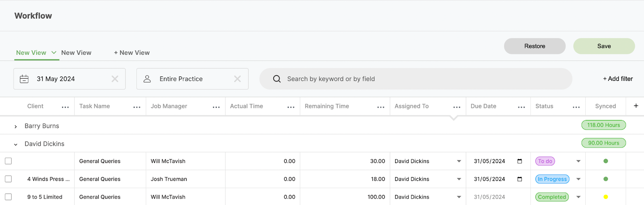Collapse the David Dickins client group
This screenshot has width=644, height=205.
[x=16, y=144]
